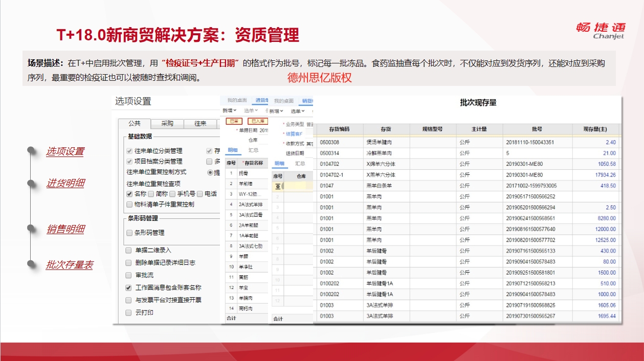Image resolution: width=644 pixels, height=361 pixels.
Task: Click the 批号 column header
Action: coord(537,129)
